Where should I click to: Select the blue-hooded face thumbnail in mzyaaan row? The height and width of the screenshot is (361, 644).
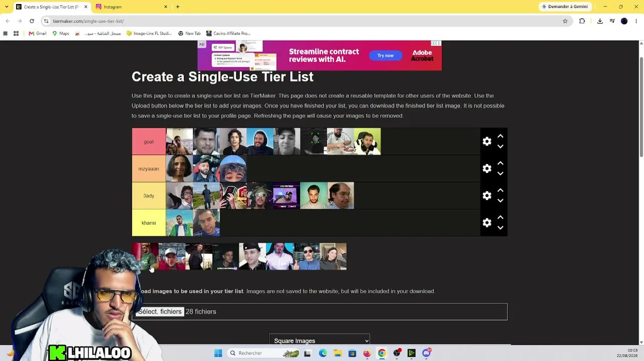(x=233, y=168)
